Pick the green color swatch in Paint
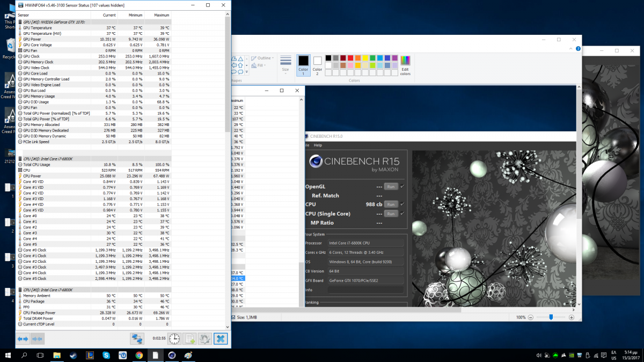Image resolution: width=644 pixels, height=362 pixels. pyautogui.click(x=372, y=58)
